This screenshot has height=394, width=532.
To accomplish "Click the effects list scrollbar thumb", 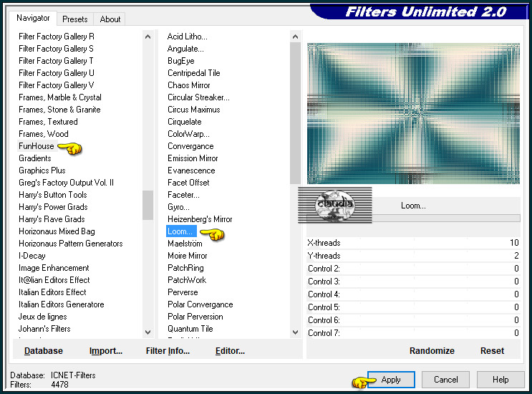I will click(295, 113).
